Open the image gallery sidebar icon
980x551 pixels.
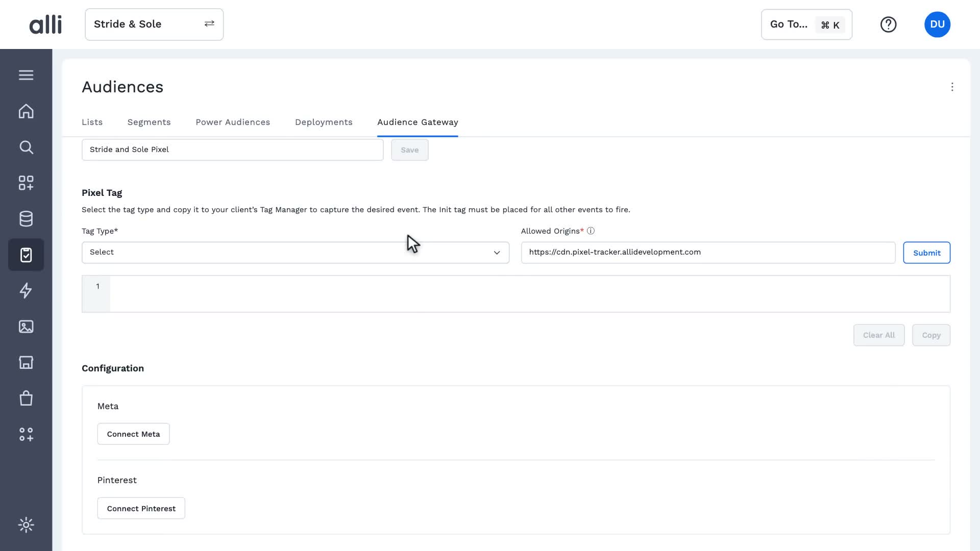[26, 327]
